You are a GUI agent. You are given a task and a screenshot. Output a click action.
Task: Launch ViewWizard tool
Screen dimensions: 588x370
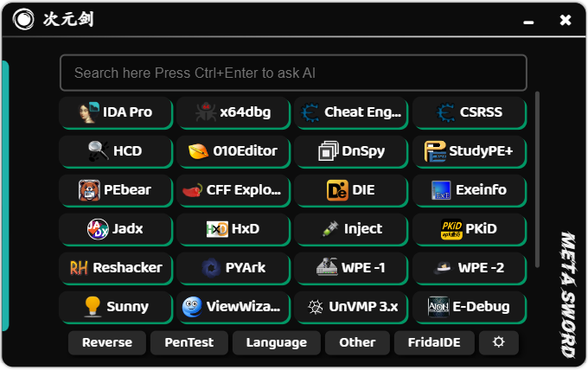click(x=233, y=308)
